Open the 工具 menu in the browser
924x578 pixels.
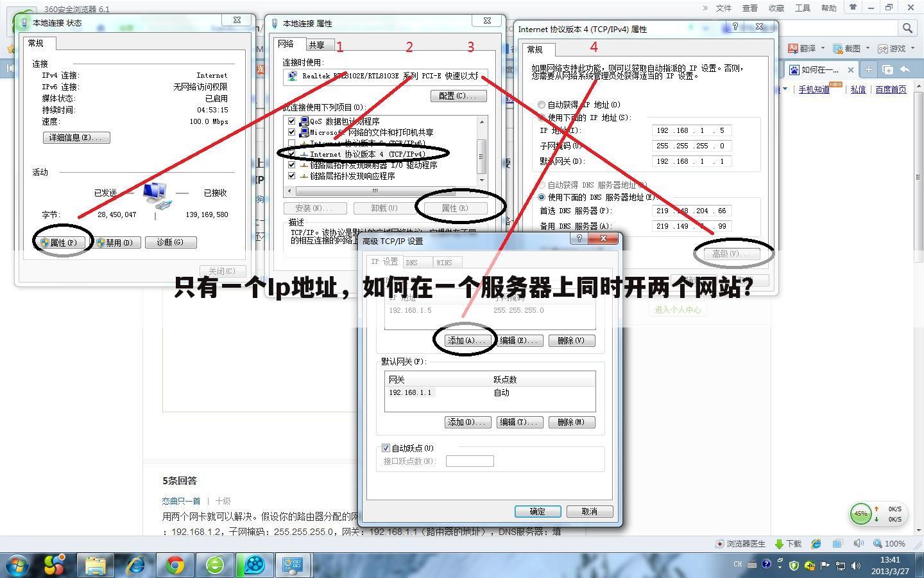coord(803,8)
